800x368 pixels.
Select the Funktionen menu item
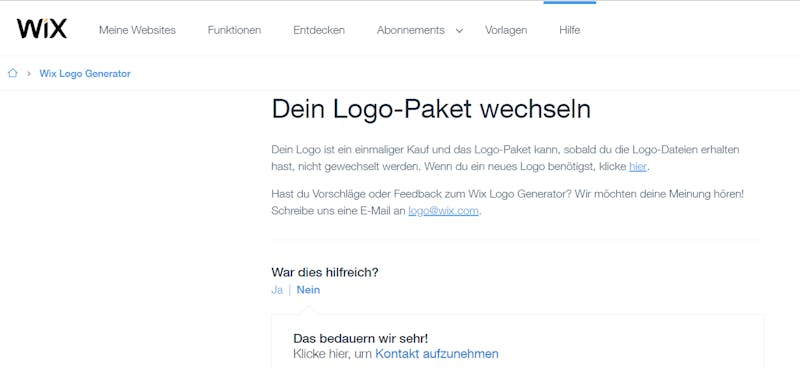pos(234,30)
